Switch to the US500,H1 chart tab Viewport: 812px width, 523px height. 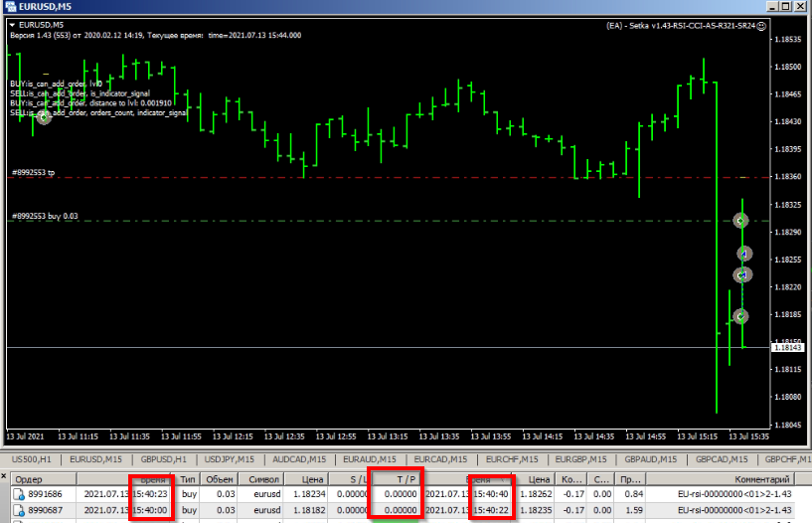point(31,459)
